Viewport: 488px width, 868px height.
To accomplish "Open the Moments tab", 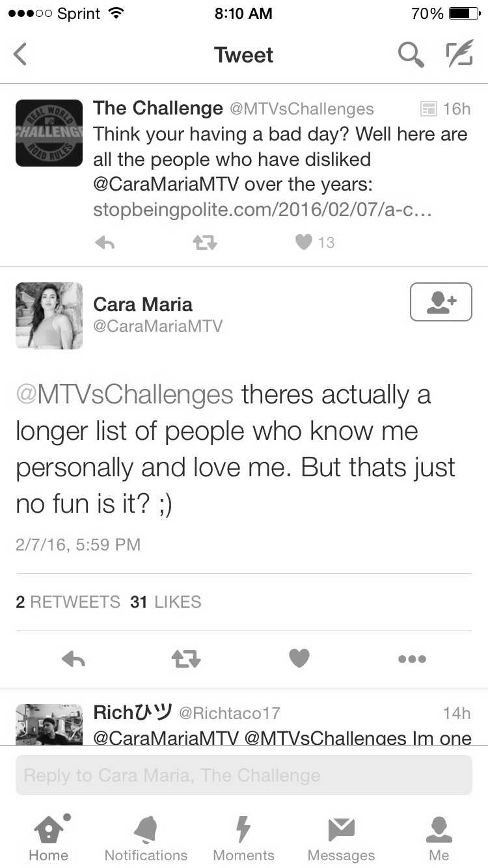I will [x=243, y=839].
